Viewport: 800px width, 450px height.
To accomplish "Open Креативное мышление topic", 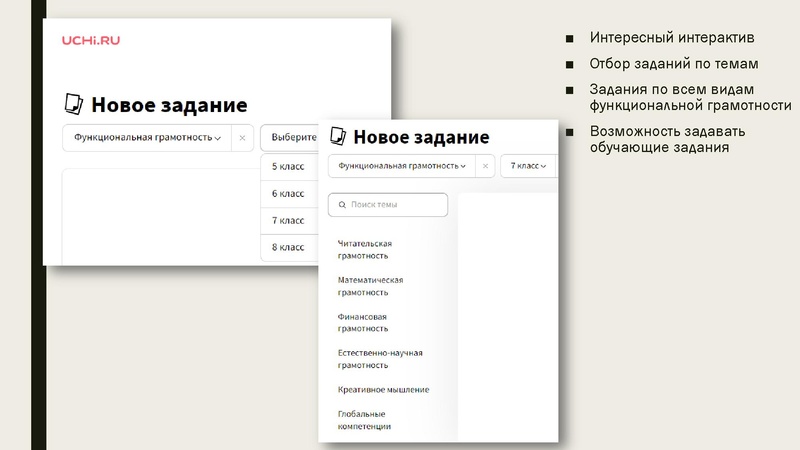I will coord(383,390).
